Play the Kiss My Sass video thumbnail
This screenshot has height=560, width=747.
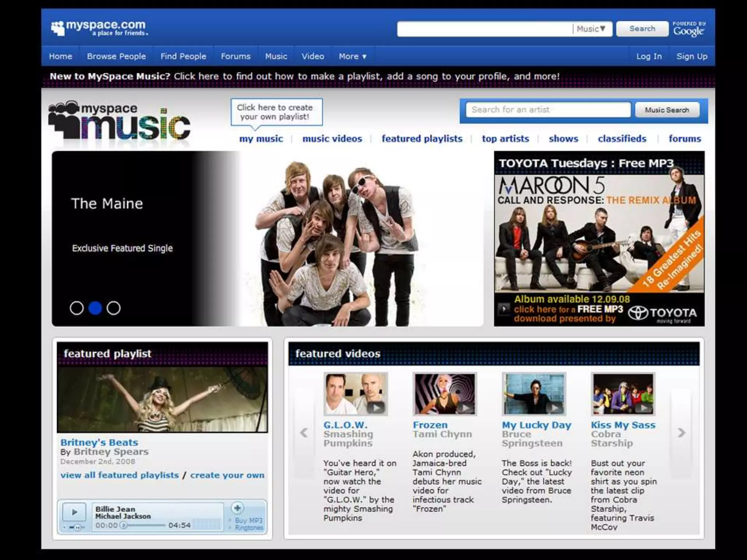coord(623,394)
